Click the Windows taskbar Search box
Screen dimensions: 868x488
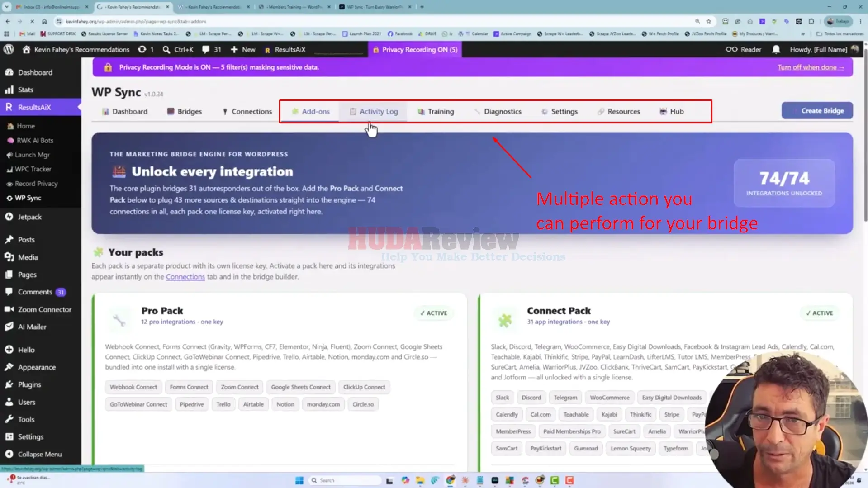pyautogui.click(x=345, y=480)
